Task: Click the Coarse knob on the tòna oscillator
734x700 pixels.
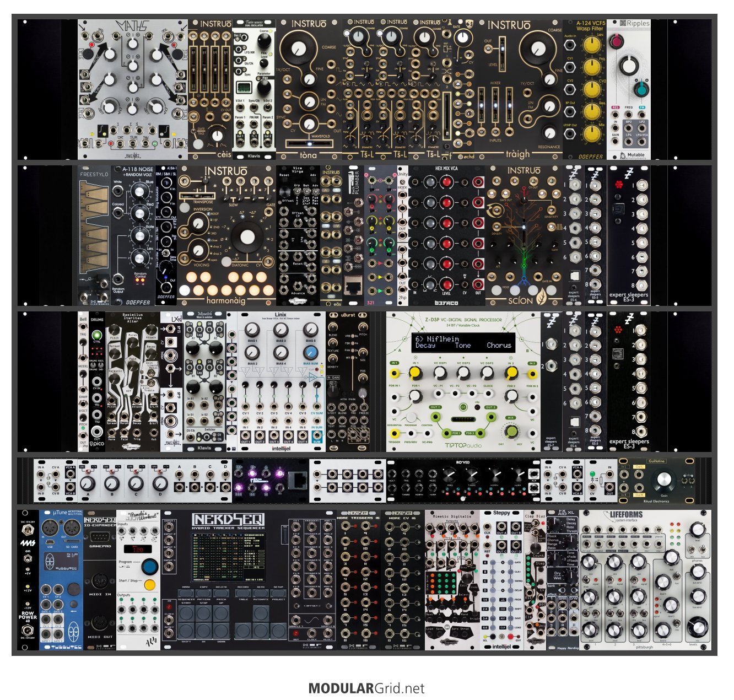Action: click(299, 49)
